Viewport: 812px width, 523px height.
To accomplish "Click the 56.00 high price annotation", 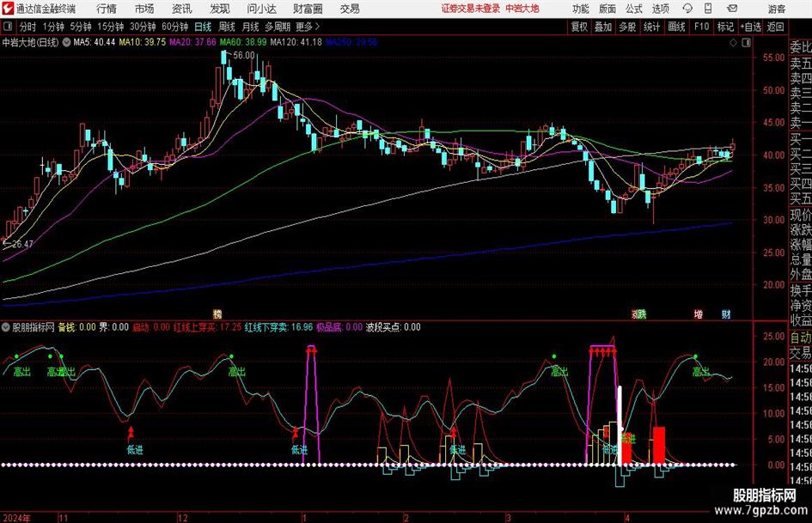I will pyautogui.click(x=244, y=56).
